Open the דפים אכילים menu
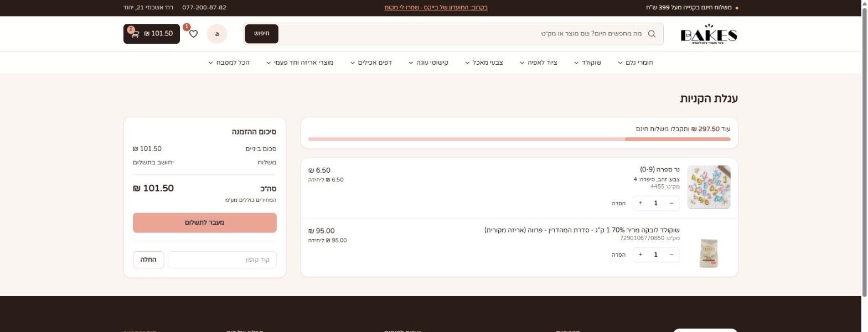868x332 pixels. (371, 63)
